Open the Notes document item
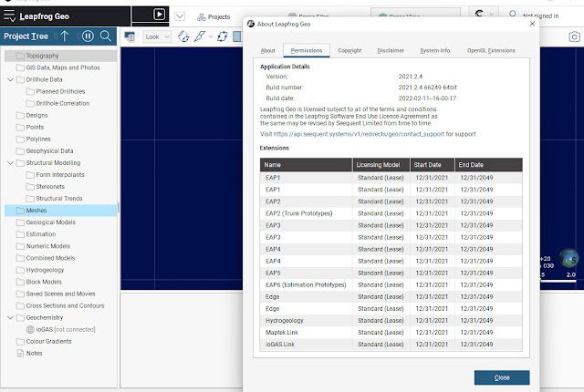584x392 pixels. tap(29, 354)
